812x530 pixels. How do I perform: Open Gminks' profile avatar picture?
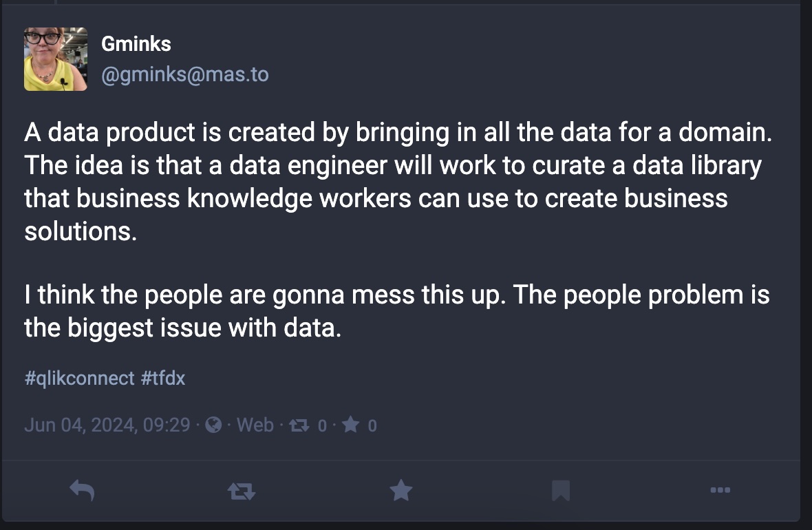coord(56,59)
